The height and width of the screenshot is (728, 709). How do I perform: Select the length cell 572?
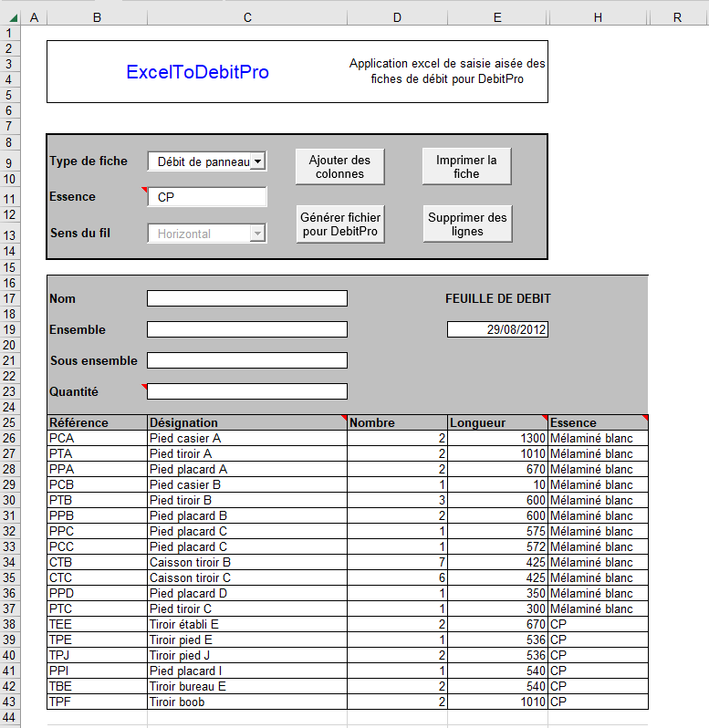[497, 547]
